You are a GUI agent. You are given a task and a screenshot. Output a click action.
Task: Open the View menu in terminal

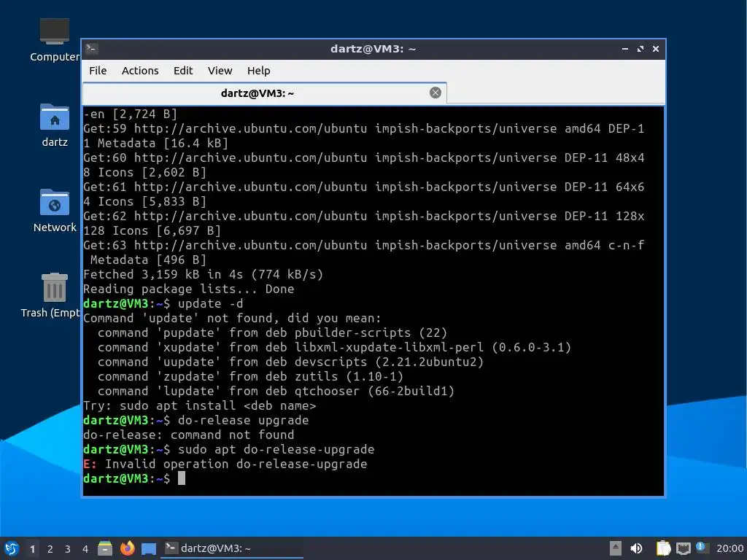(220, 71)
